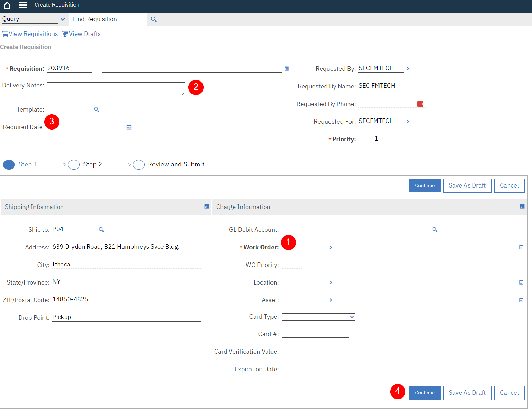Click the upper Save As Draft button

click(467, 186)
